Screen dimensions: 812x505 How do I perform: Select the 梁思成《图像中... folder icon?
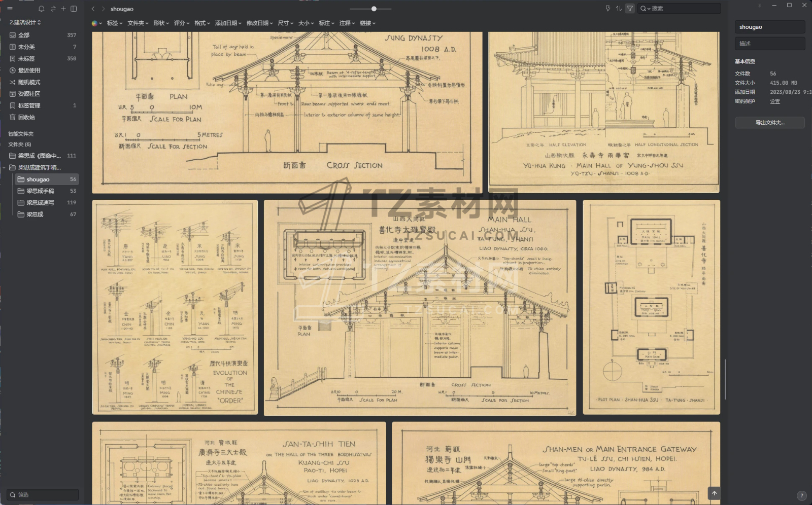coord(12,156)
